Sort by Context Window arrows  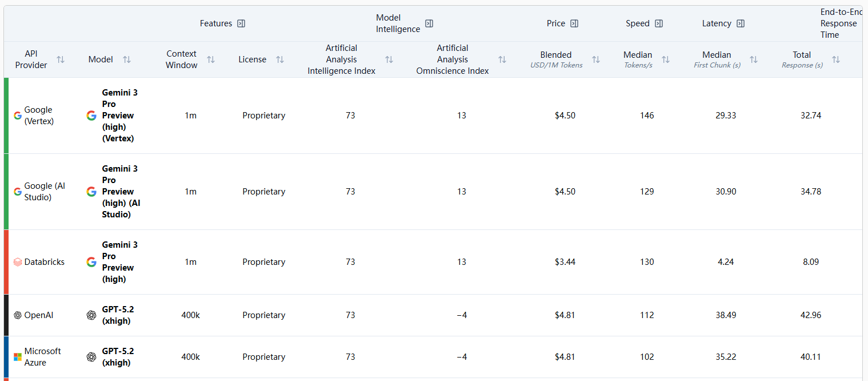211,59
